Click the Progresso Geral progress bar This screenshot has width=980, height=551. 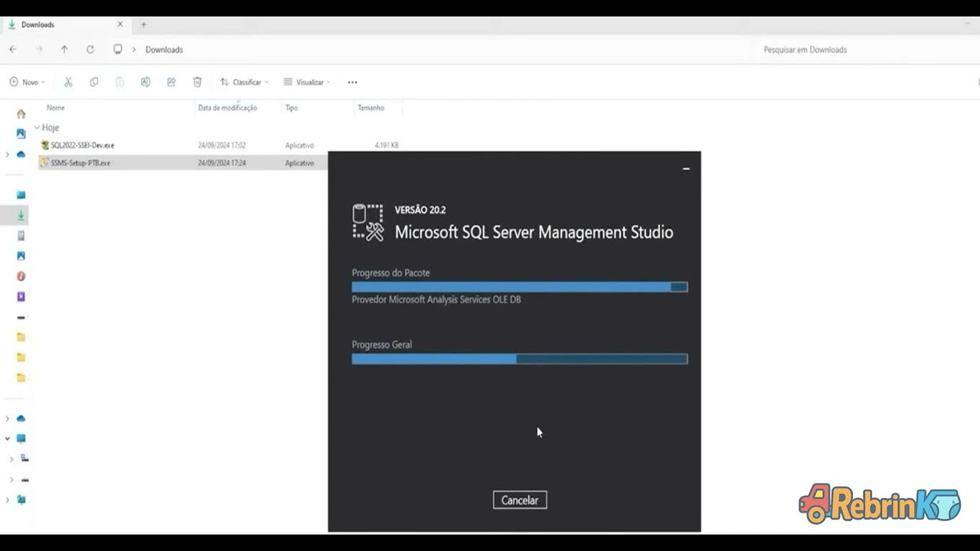click(520, 359)
